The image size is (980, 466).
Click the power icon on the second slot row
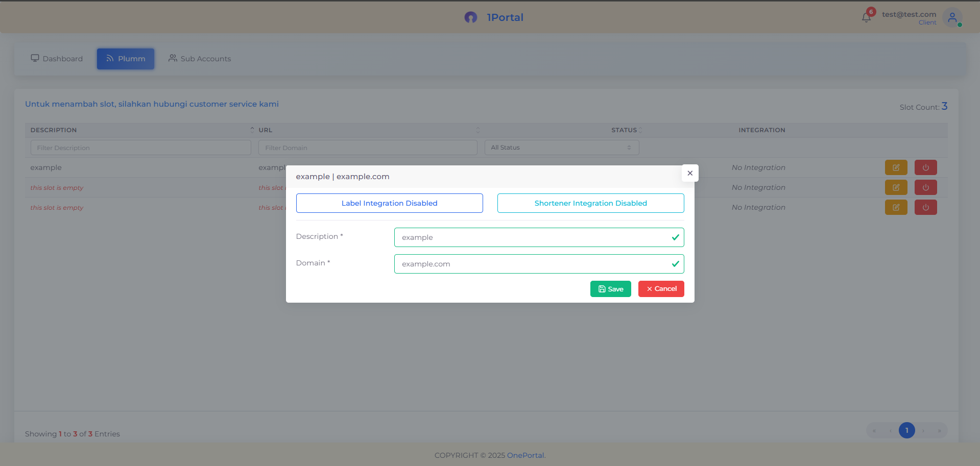pos(925,187)
